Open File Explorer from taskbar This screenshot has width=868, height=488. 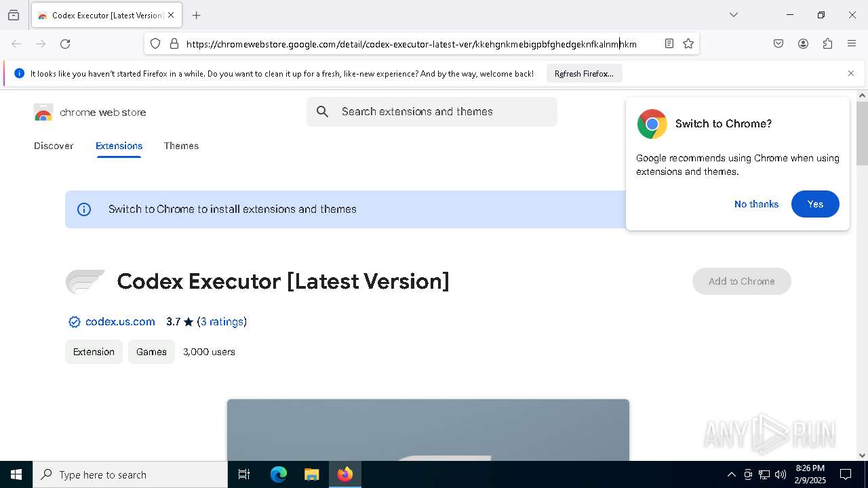tap(311, 474)
